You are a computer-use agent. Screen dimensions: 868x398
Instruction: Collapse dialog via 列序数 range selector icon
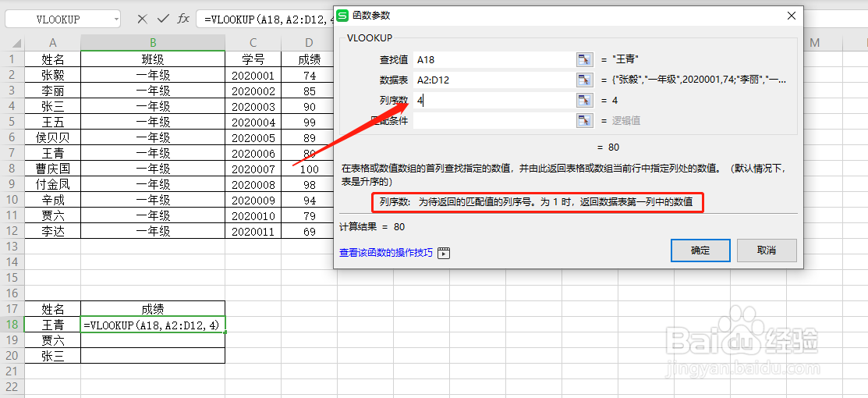[x=585, y=101]
